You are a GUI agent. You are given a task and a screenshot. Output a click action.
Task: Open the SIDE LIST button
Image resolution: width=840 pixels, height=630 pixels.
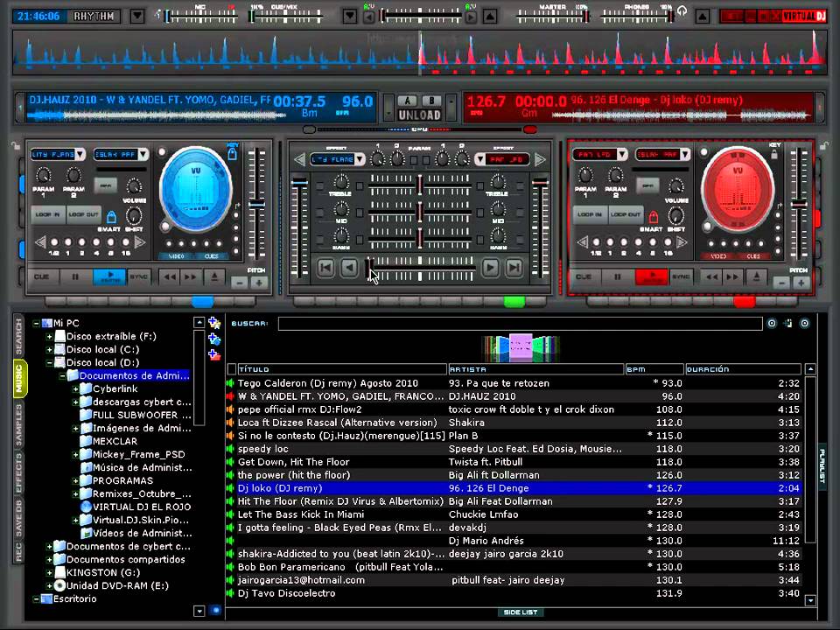tap(520, 612)
